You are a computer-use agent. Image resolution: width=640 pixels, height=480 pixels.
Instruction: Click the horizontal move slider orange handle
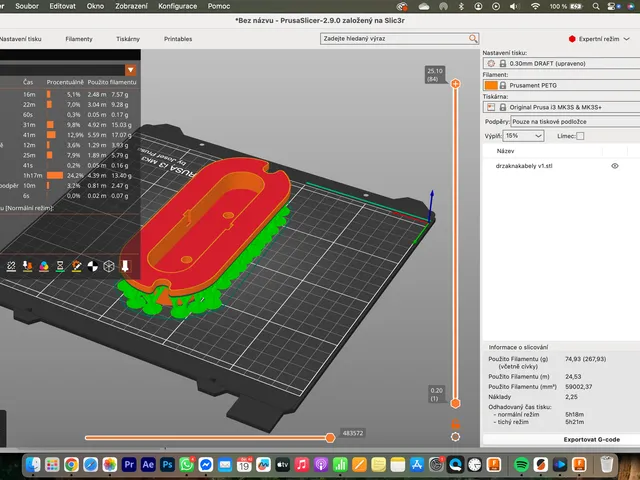pyautogui.click(x=330, y=438)
